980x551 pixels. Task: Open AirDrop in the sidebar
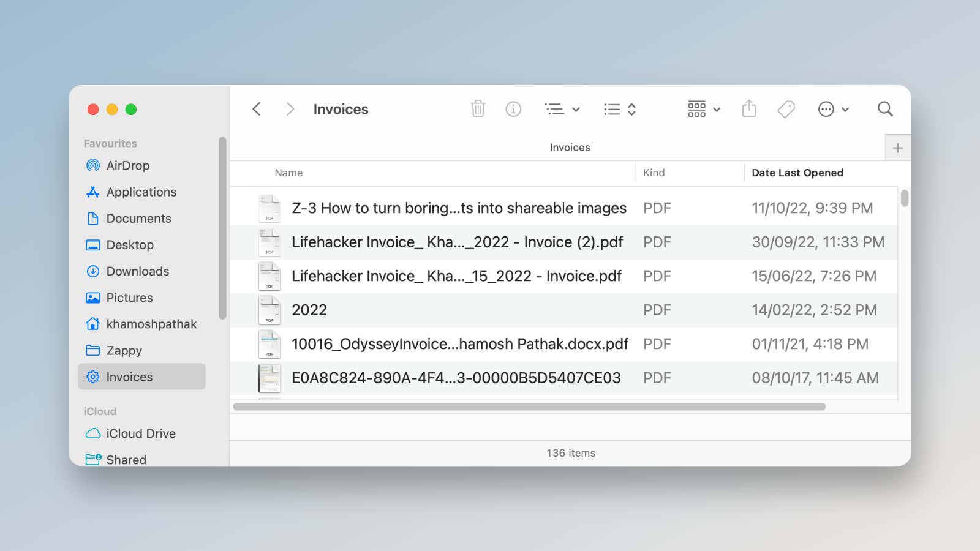tap(141, 165)
